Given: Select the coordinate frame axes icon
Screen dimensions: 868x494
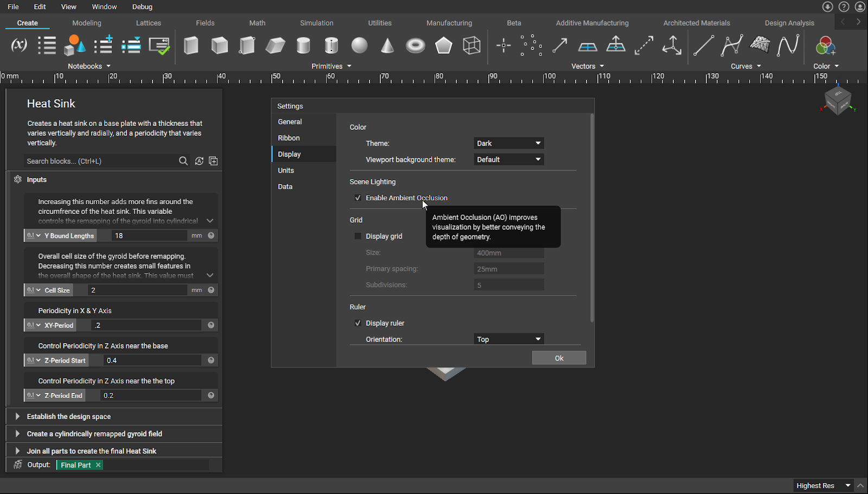Looking at the screenshot, I should point(672,45).
